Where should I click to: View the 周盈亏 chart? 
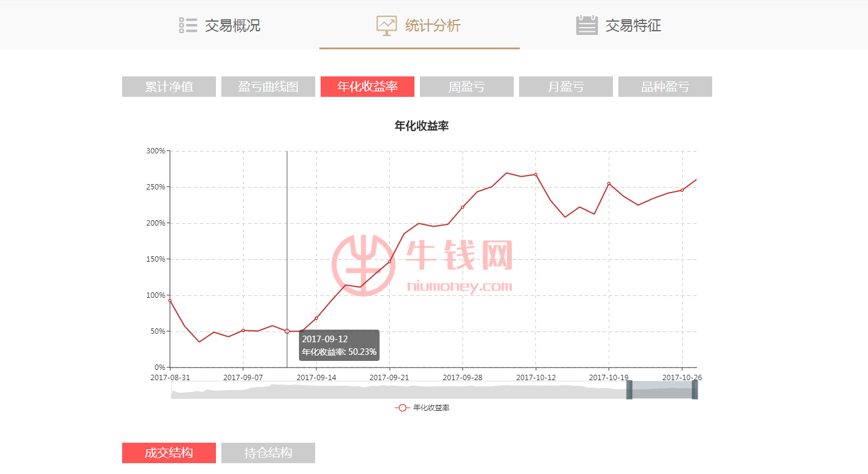[467, 87]
